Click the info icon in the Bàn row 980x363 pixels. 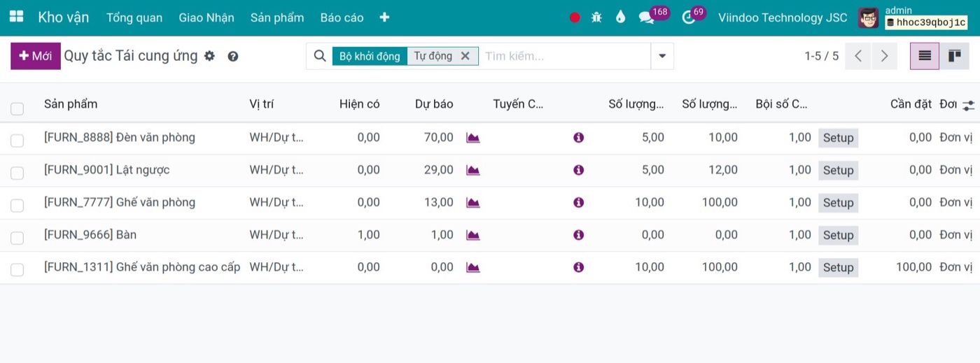[578, 235]
